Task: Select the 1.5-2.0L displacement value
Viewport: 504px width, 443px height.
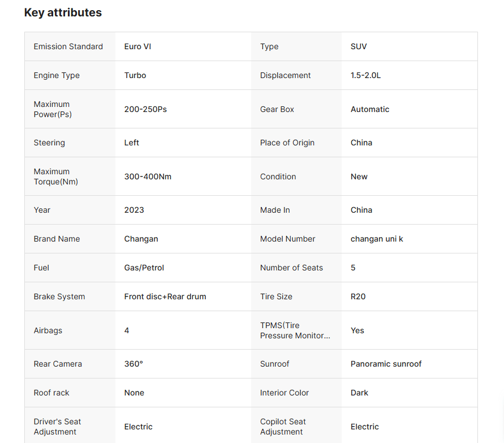Action: pyautogui.click(x=365, y=75)
